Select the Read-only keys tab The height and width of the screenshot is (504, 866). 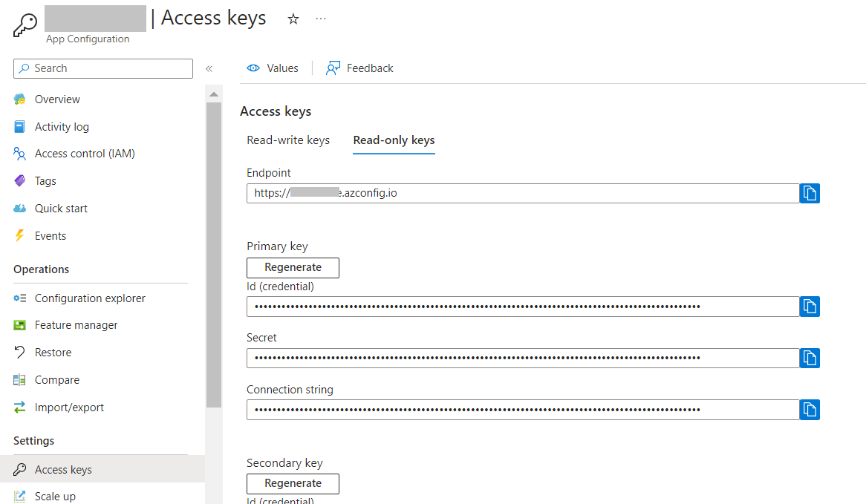[x=394, y=140]
